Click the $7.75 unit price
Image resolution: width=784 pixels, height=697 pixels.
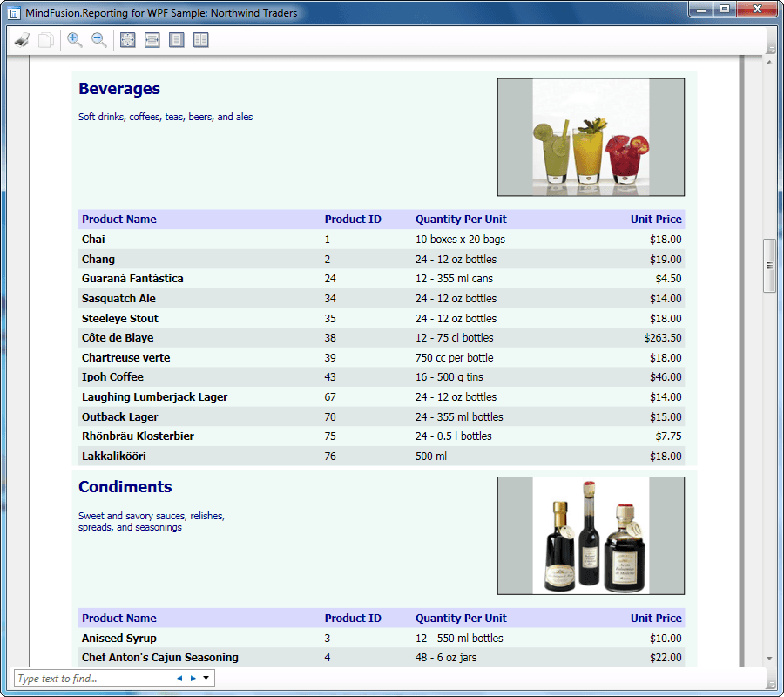pos(668,436)
